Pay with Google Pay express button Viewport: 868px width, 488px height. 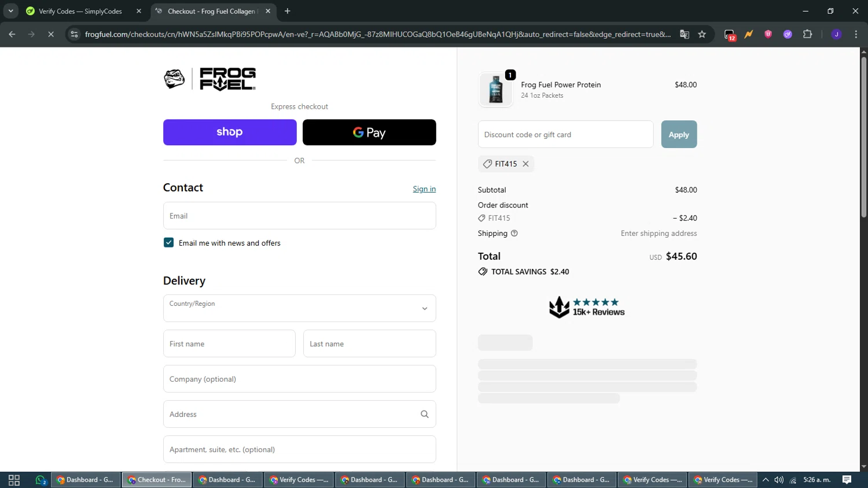point(369,132)
